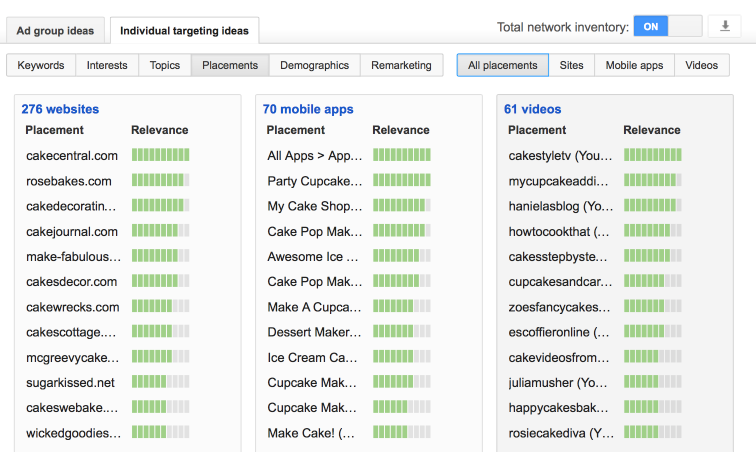This screenshot has width=756, height=452.
Task: Select cakewrecks.com website placement
Action: (72, 307)
